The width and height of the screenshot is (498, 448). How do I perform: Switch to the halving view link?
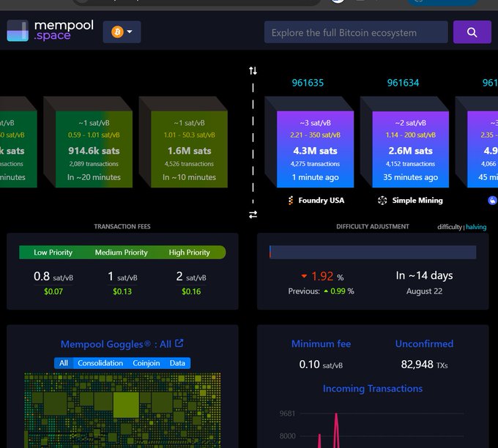476,227
